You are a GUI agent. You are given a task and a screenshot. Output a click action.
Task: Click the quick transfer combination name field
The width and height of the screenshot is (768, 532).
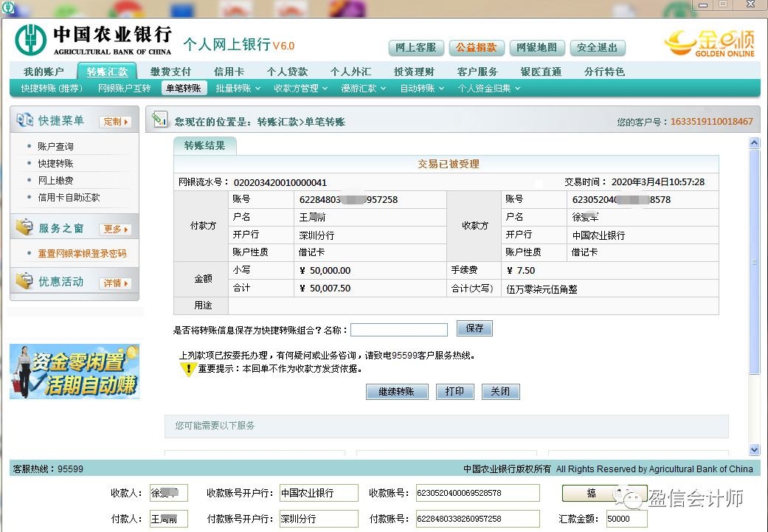(399, 330)
